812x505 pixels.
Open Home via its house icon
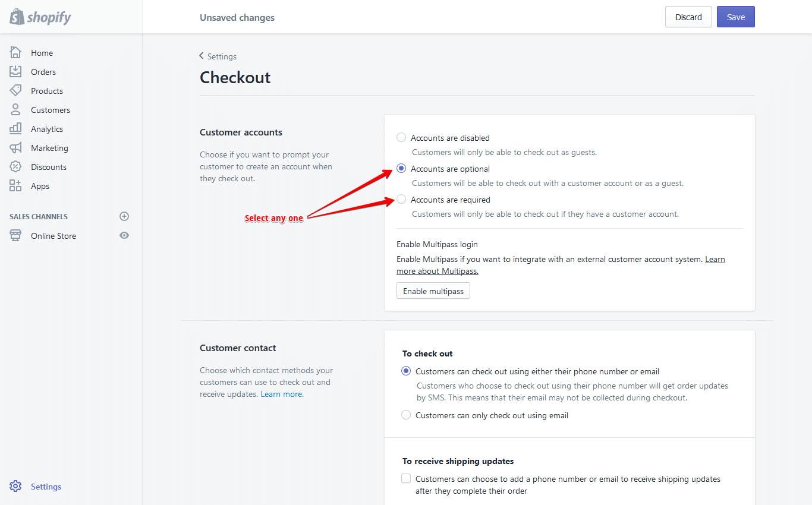15,53
